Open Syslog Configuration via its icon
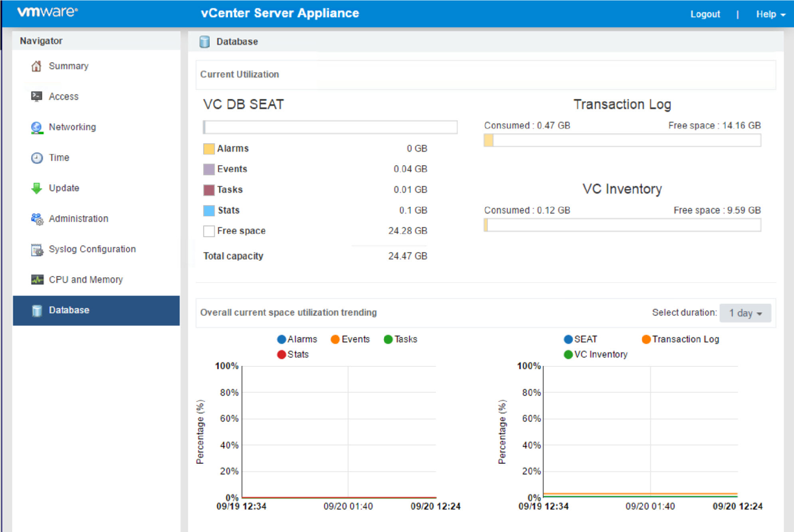Screen dimensions: 794x532 coord(37,249)
